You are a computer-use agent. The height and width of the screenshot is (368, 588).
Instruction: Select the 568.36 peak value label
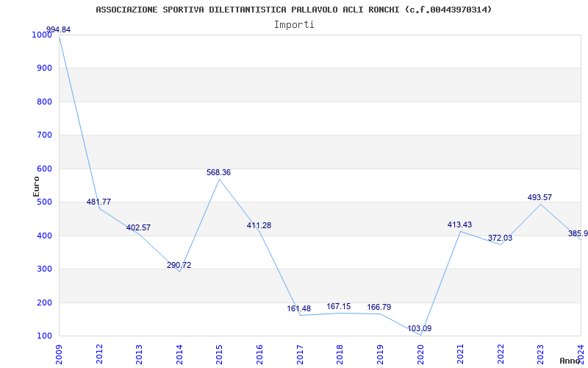(218, 172)
